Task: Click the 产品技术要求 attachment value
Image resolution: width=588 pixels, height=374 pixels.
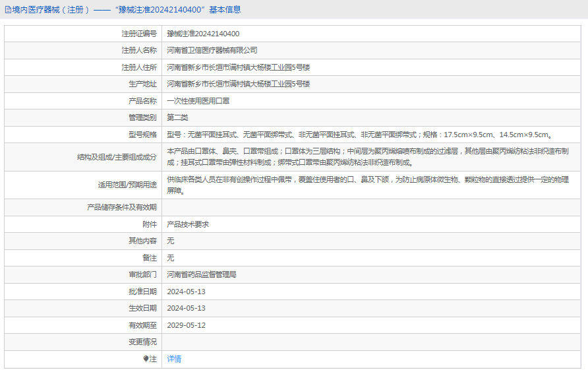Action: 188,224
